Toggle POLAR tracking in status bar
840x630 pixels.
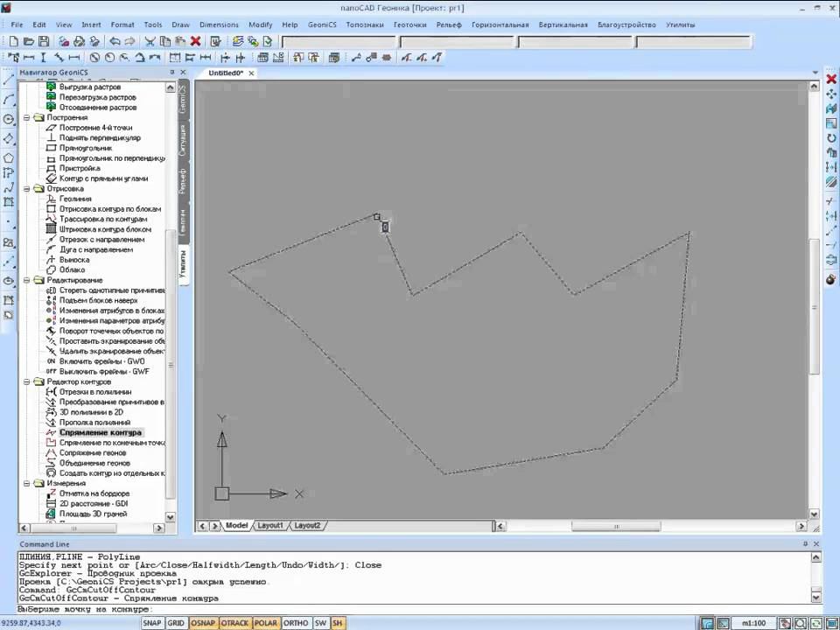[266, 623]
